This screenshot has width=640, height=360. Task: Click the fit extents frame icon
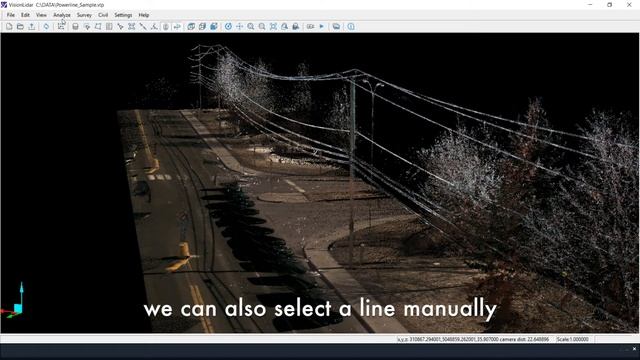pos(131,27)
